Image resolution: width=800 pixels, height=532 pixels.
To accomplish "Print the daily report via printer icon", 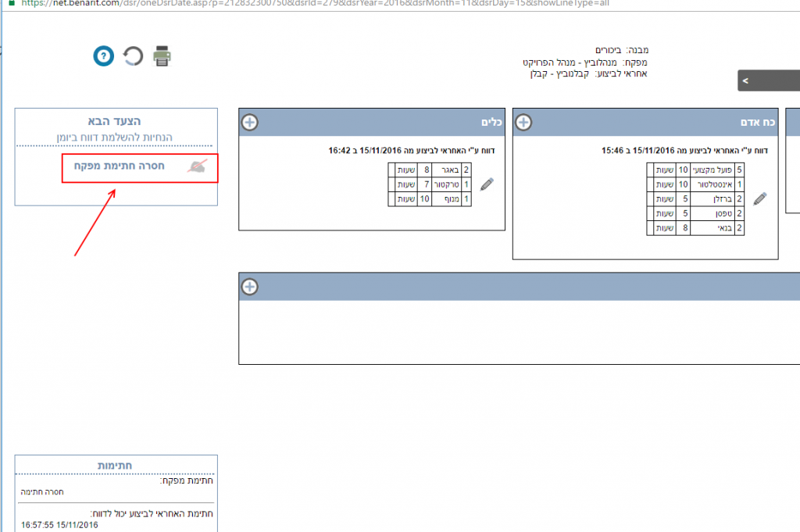I will click(162, 56).
